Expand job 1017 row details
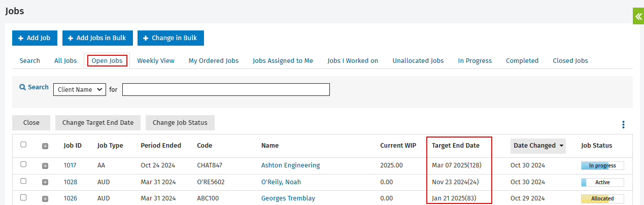644x205 pixels. pos(45,165)
